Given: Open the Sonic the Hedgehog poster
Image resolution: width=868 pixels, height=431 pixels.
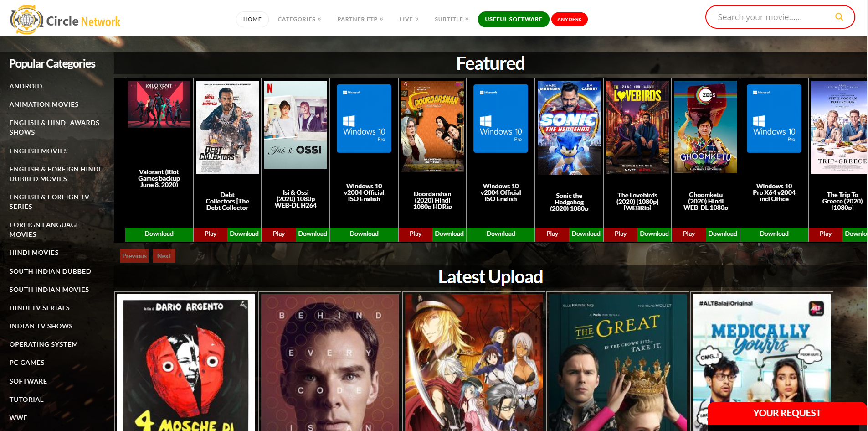Looking at the screenshot, I should point(569,128).
